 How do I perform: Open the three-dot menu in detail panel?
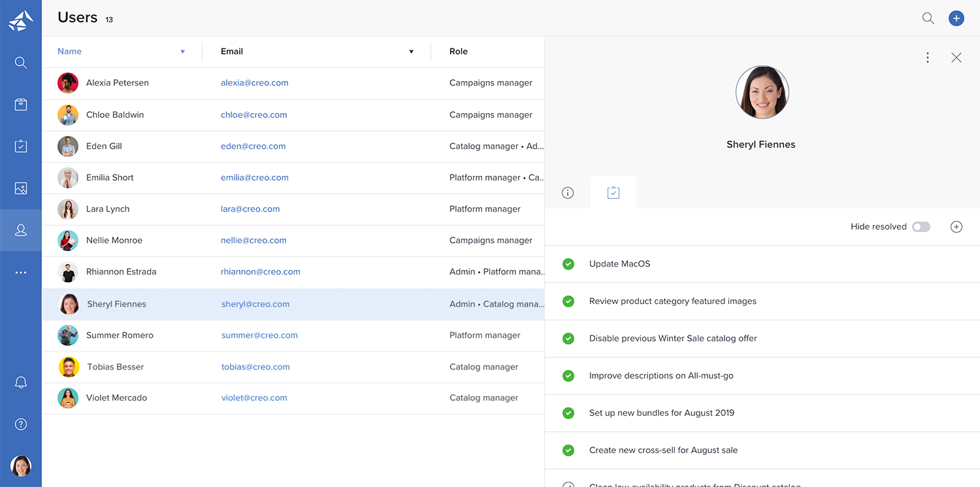(x=928, y=58)
